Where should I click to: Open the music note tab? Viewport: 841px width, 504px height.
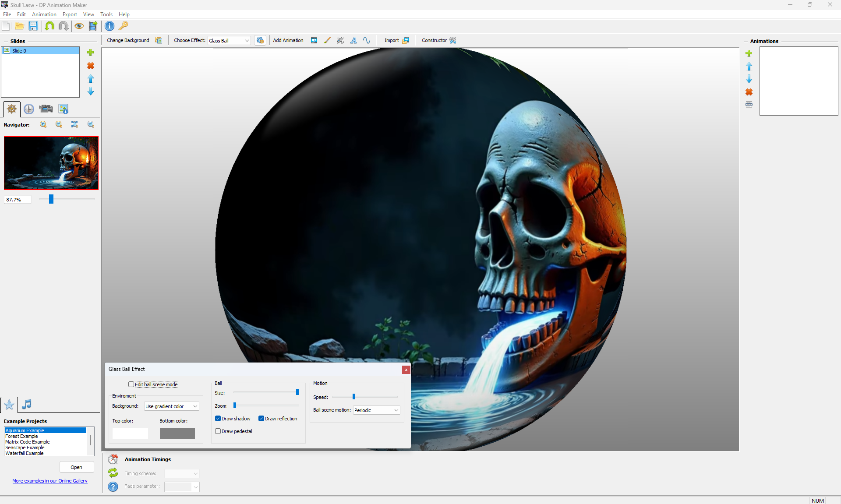coord(27,404)
